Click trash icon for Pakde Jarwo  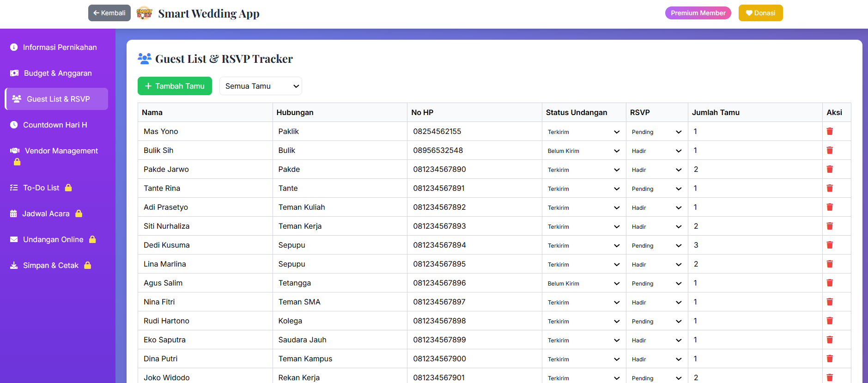point(829,169)
